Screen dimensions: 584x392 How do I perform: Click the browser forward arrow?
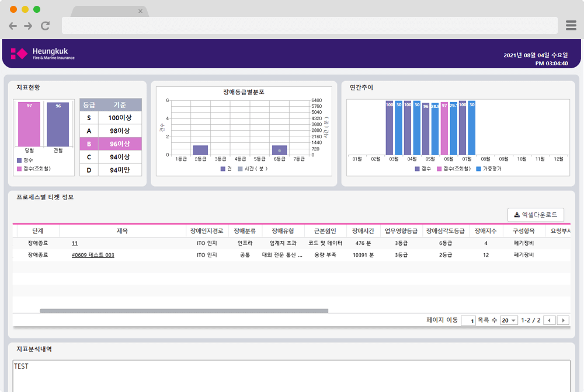click(28, 26)
